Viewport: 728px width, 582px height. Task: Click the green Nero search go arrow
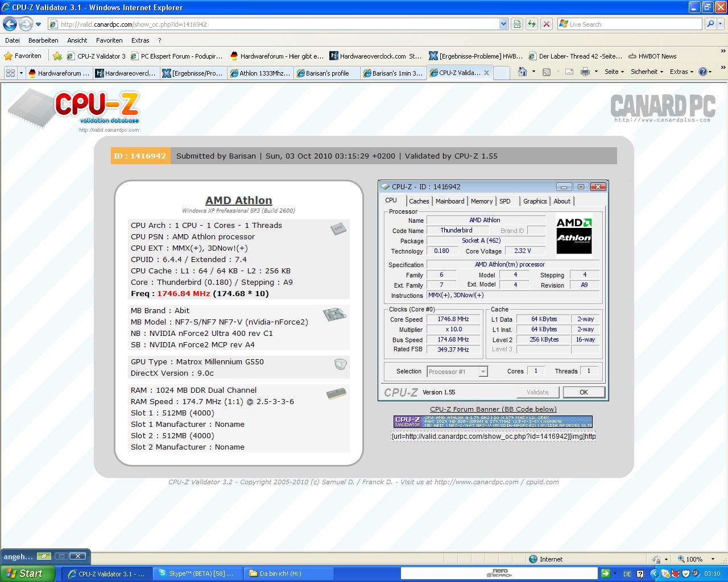605,573
